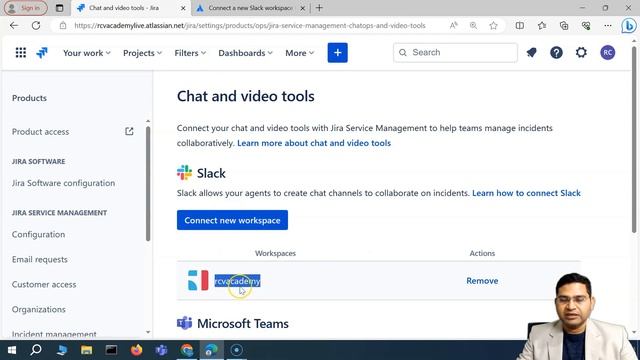Viewport: 640px width, 360px height.
Task: Click the browser address bar URL
Action: [250, 25]
